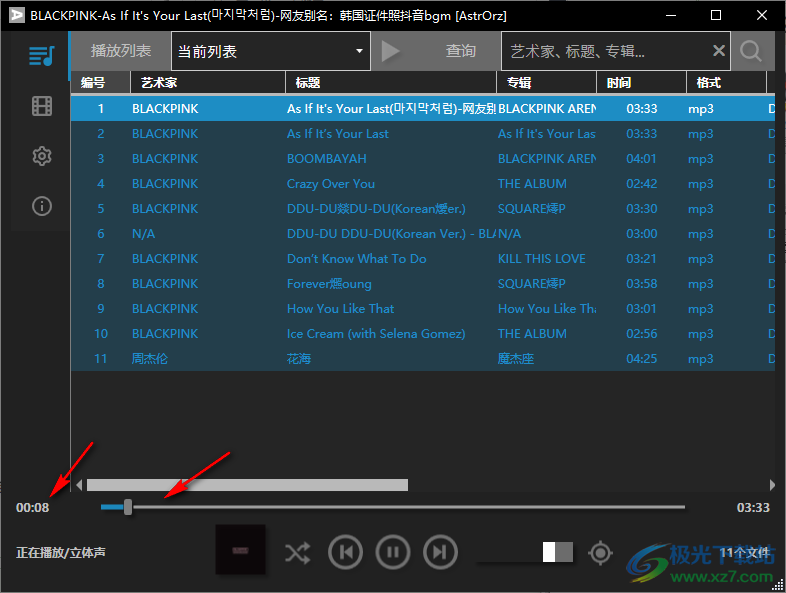This screenshot has height=593, width=786.
Task: Skip to the previous track
Action: click(x=345, y=552)
